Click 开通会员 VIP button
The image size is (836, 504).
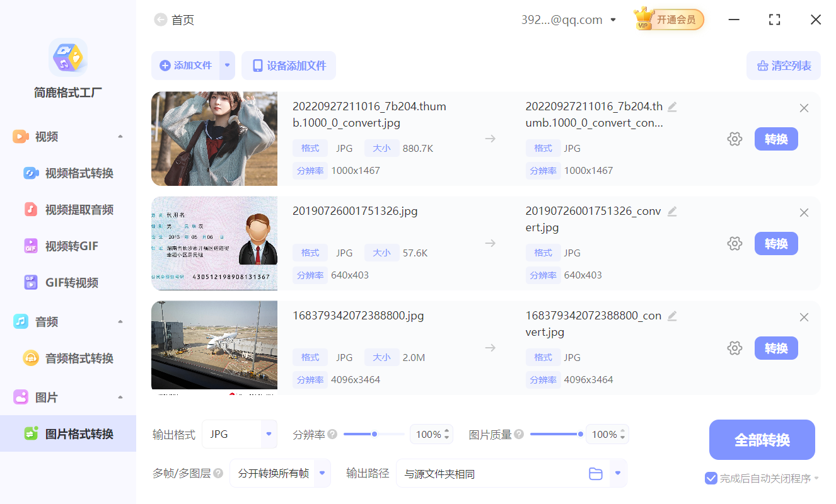[x=668, y=19]
